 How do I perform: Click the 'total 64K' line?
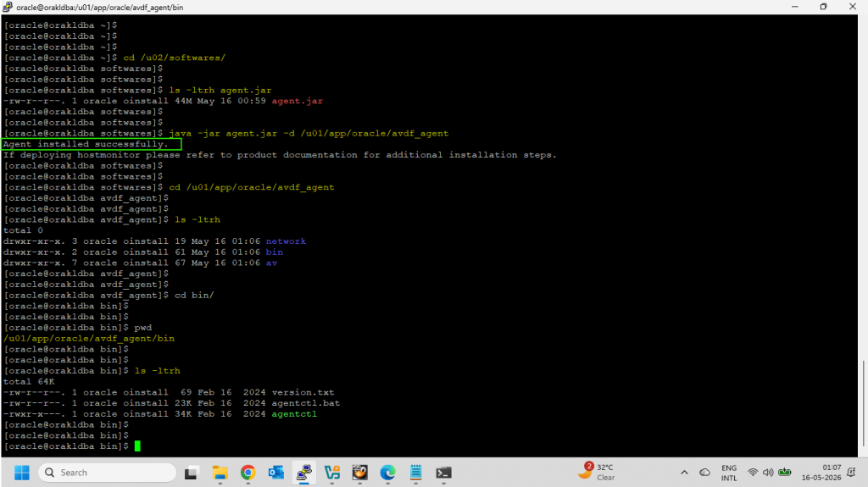point(29,381)
